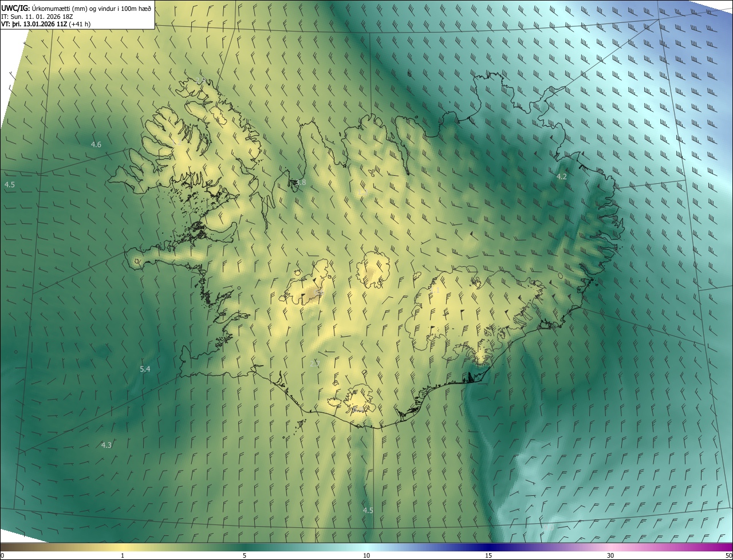Click the '3.8' value label by the fjord
Viewport: 733px width, 560px height.
click(x=301, y=183)
